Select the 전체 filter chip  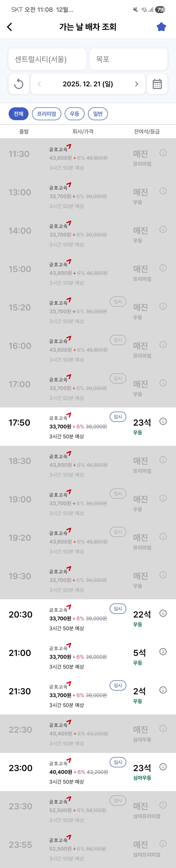[x=19, y=114]
